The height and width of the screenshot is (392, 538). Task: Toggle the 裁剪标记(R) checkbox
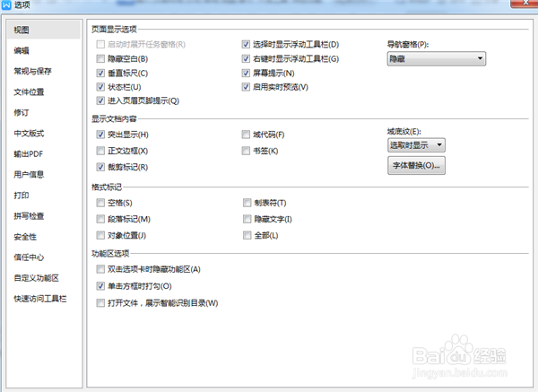click(x=100, y=167)
